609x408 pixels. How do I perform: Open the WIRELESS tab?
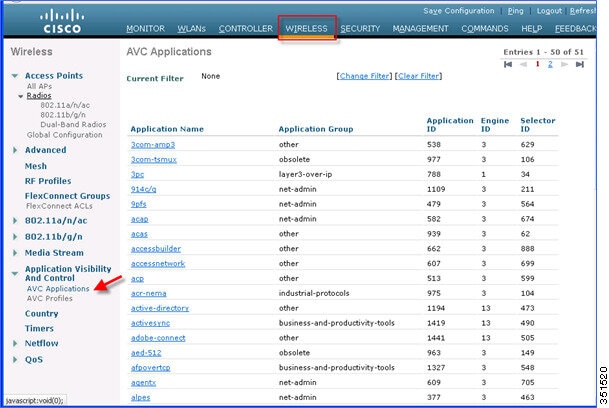[x=306, y=28]
